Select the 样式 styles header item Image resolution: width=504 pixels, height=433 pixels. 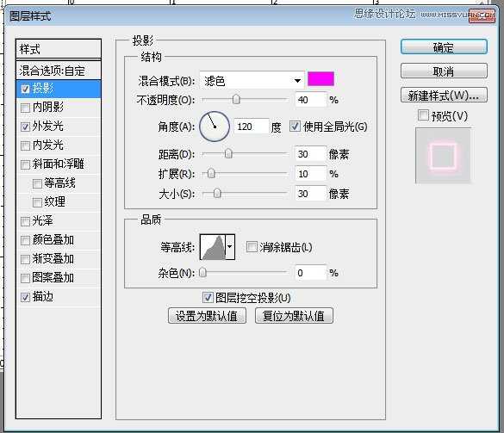(x=59, y=49)
